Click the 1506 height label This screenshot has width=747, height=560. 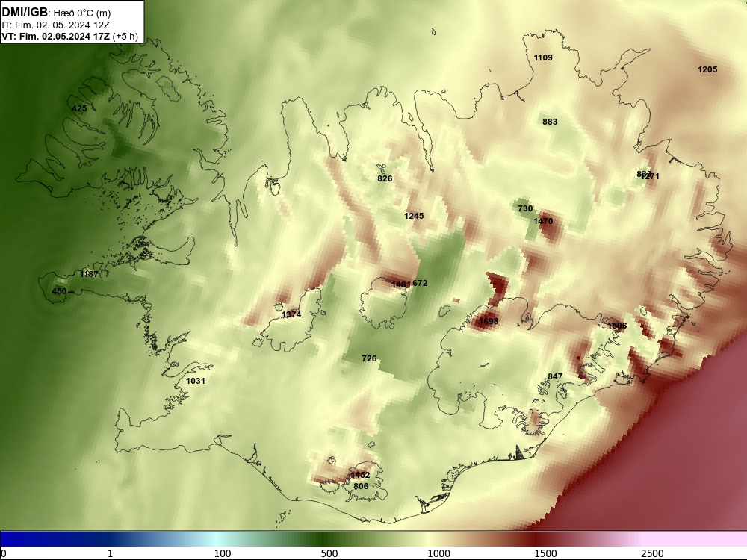click(617, 326)
